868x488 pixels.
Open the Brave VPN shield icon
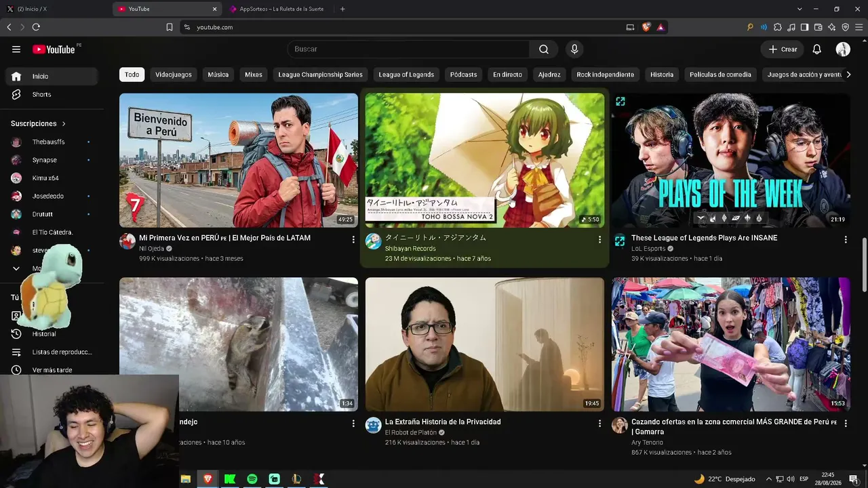pos(845,27)
